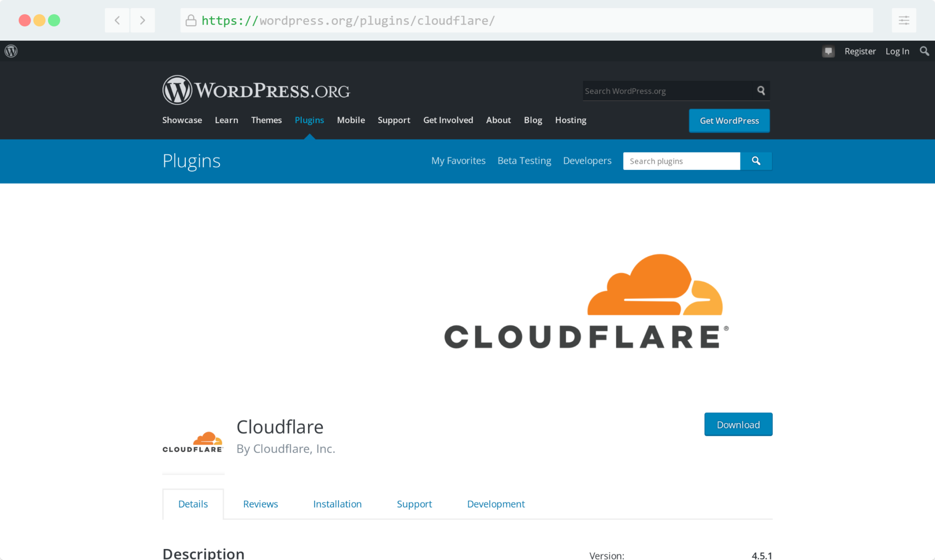Open the About menu item
This screenshot has width=935, height=560.
[499, 120]
